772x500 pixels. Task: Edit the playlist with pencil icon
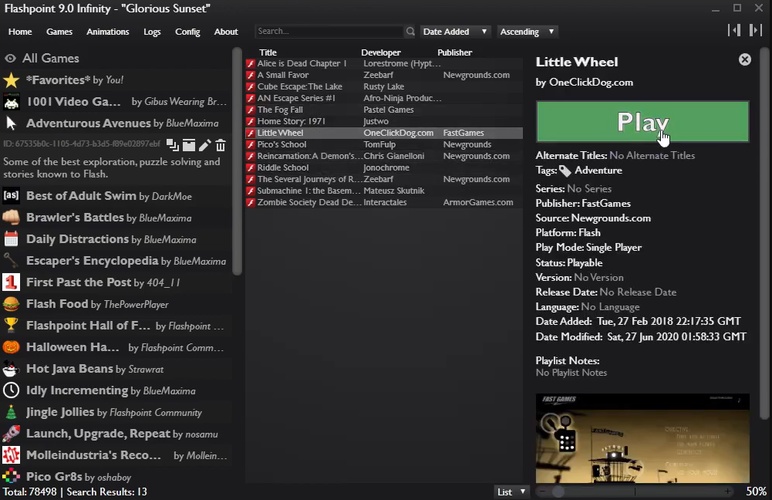click(205, 145)
